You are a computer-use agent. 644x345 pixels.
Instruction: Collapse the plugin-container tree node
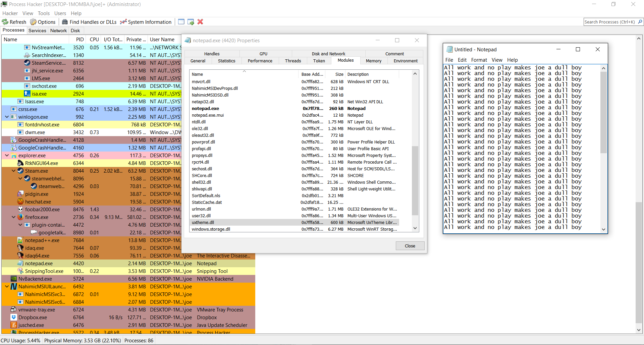tap(20, 225)
